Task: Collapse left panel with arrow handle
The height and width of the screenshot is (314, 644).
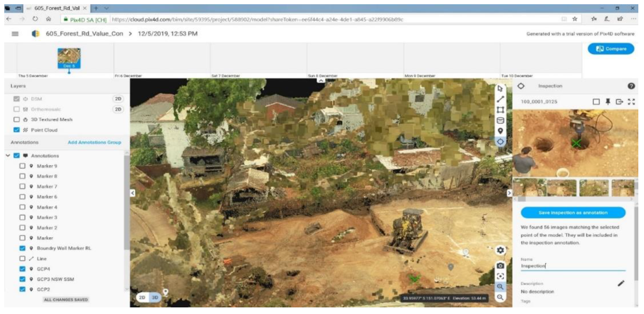Action: (132, 193)
